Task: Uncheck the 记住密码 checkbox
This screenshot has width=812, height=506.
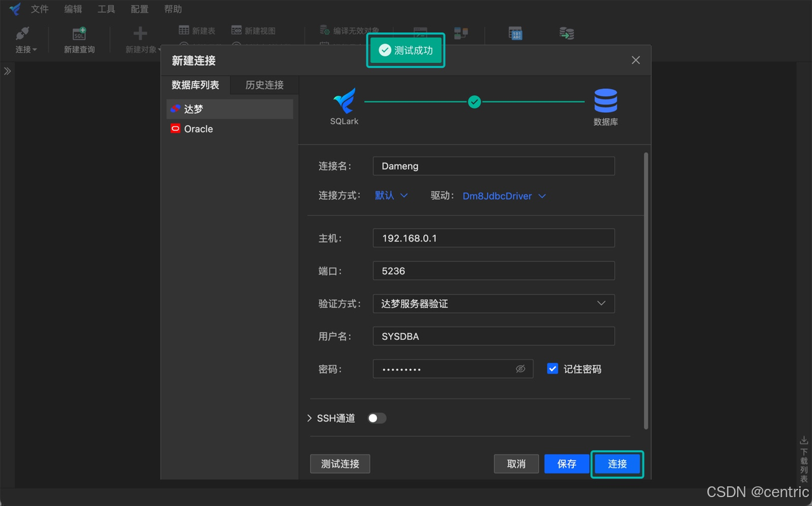Action: 553,369
